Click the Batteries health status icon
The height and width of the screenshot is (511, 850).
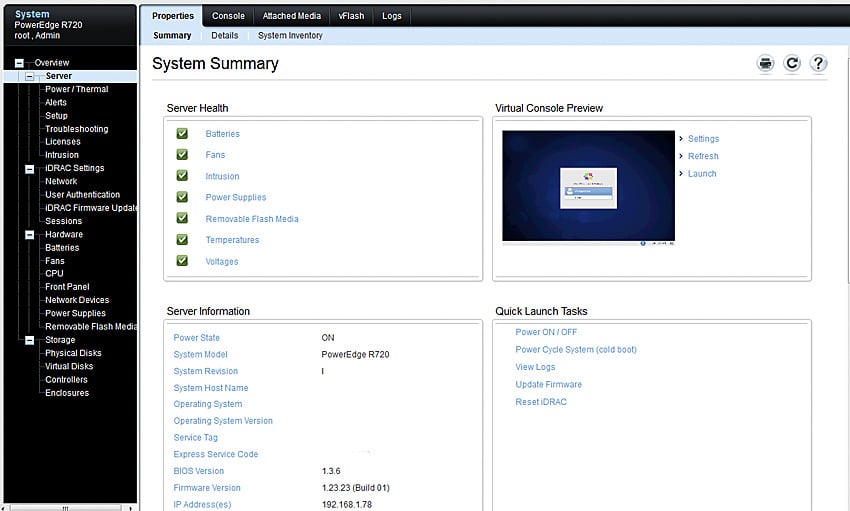point(182,133)
